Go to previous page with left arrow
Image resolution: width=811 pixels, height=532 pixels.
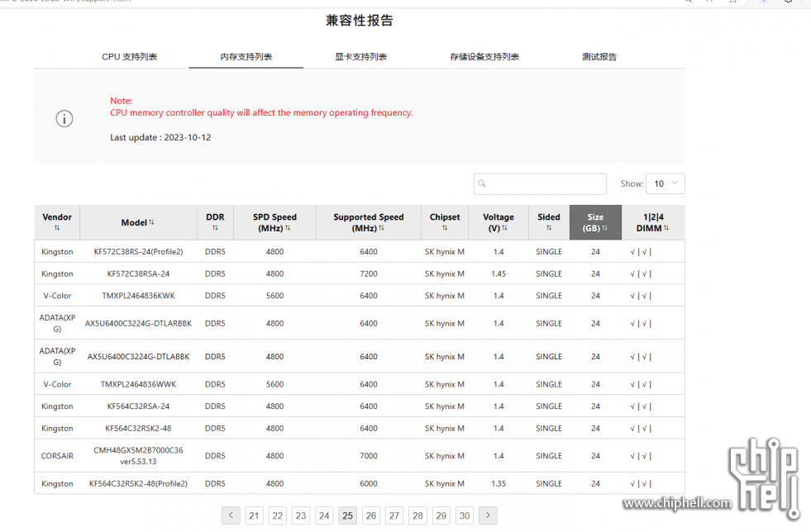(x=231, y=515)
